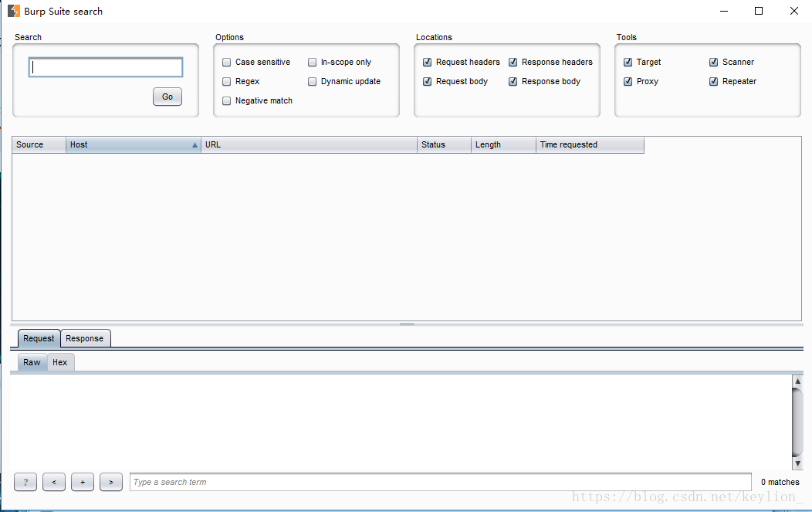This screenshot has height=512, width=812.
Task: Click the + search options button
Action: pos(83,482)
